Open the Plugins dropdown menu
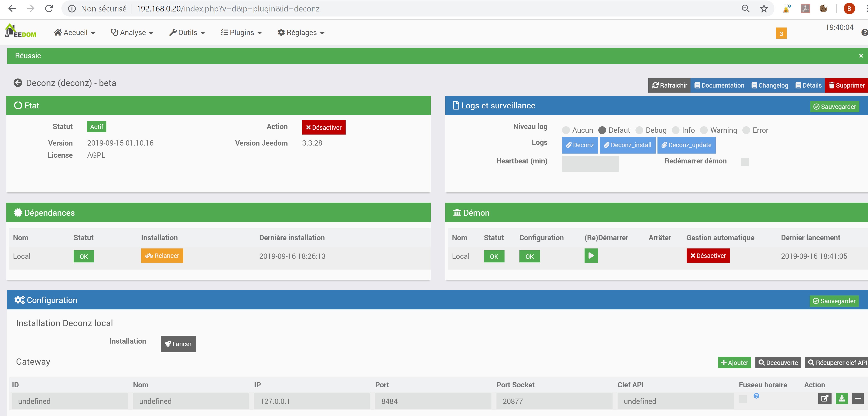The height and width of the screenshot is (416, 868). (x=241, y=33)
